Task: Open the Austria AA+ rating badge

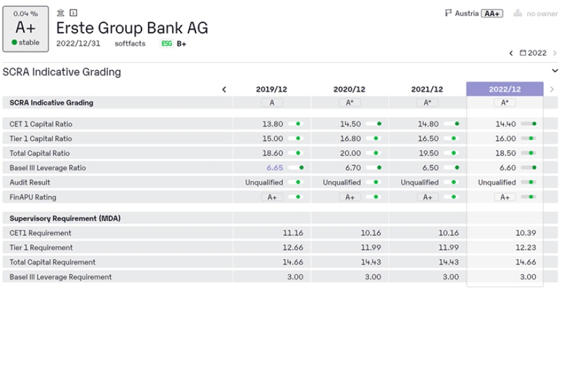Action: pos(492,13)
